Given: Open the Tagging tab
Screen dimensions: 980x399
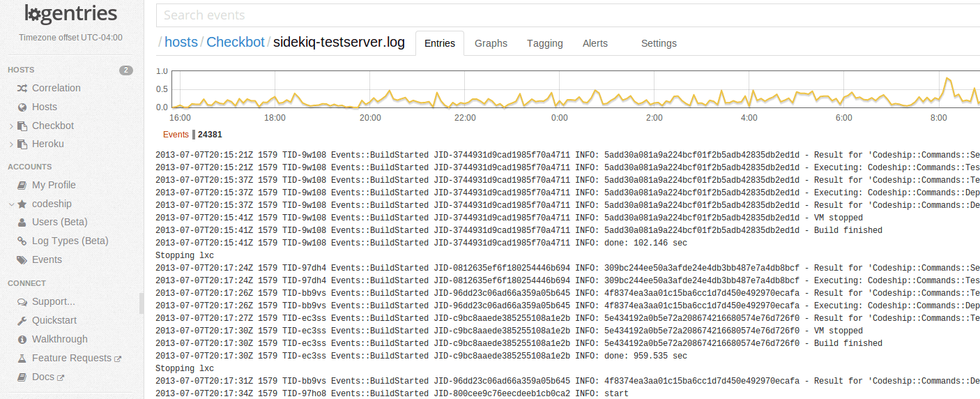Looking at the screenshot, I should click(545, 43).
